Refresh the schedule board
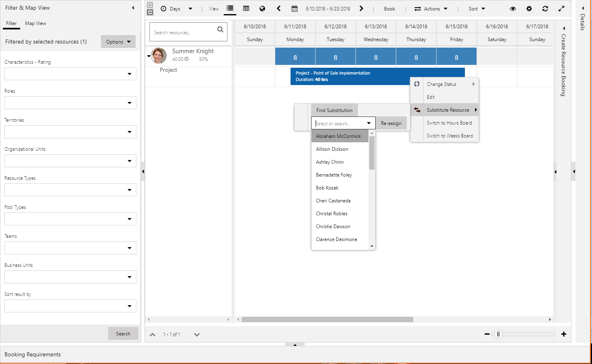The height and width of the screenshot is (364, 592). point(545,8)
